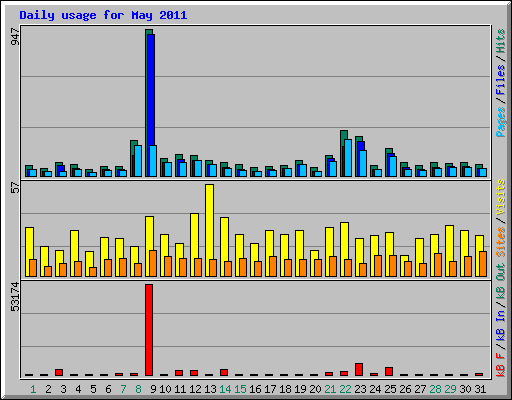Click green day label 29
Image resolution: width=512 pixels, height=400 pixels.
(450, 389)
